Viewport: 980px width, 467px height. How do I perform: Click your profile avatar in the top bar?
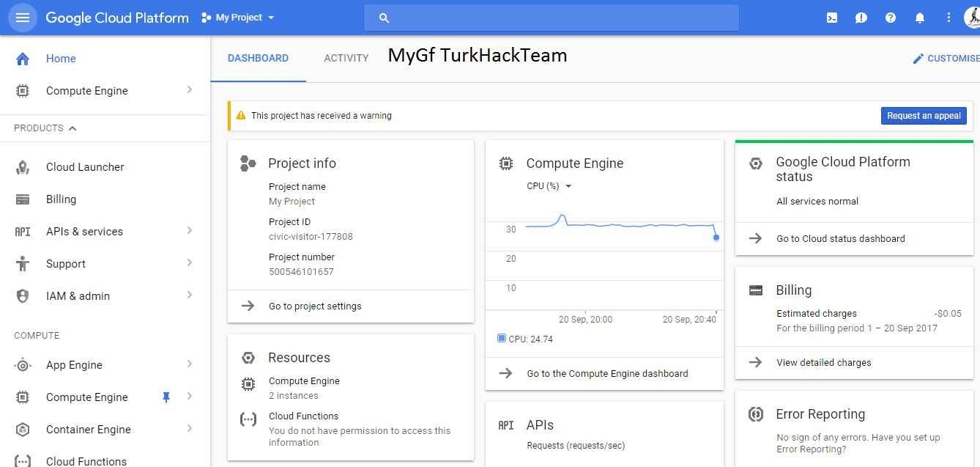(970, 17)
